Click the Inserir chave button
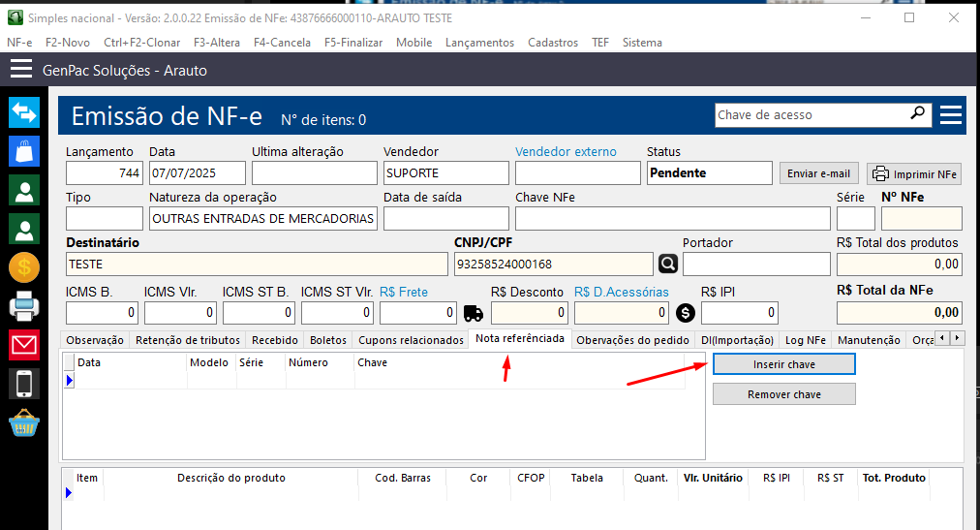The width and height of the screenshot is (980, 530). tap(783, 364)
